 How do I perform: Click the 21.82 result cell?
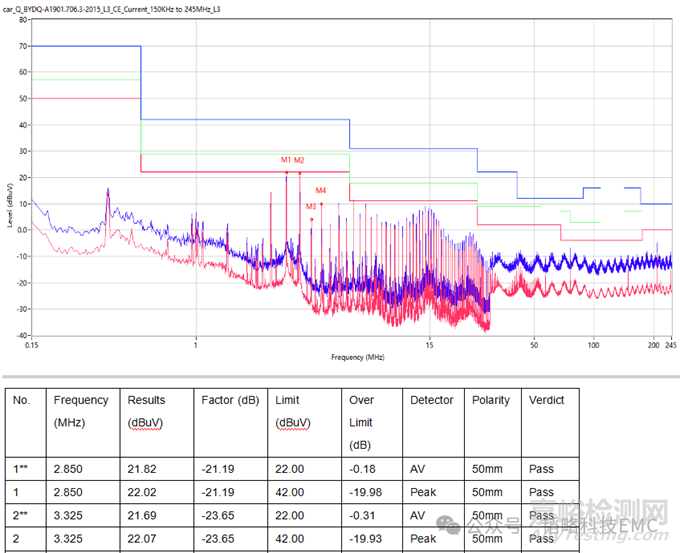coord(143,469)
